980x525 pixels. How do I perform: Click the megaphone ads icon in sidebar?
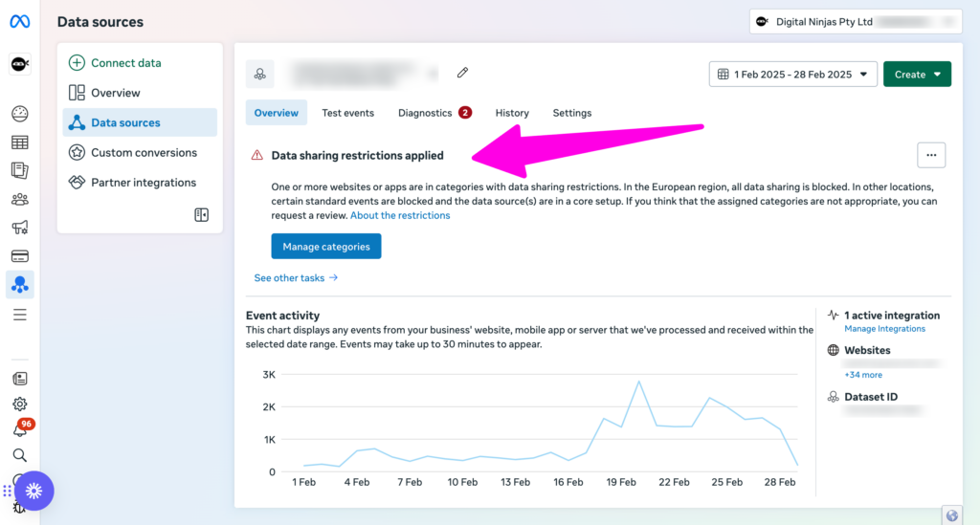pyautogui.click(x=19, y=228)
